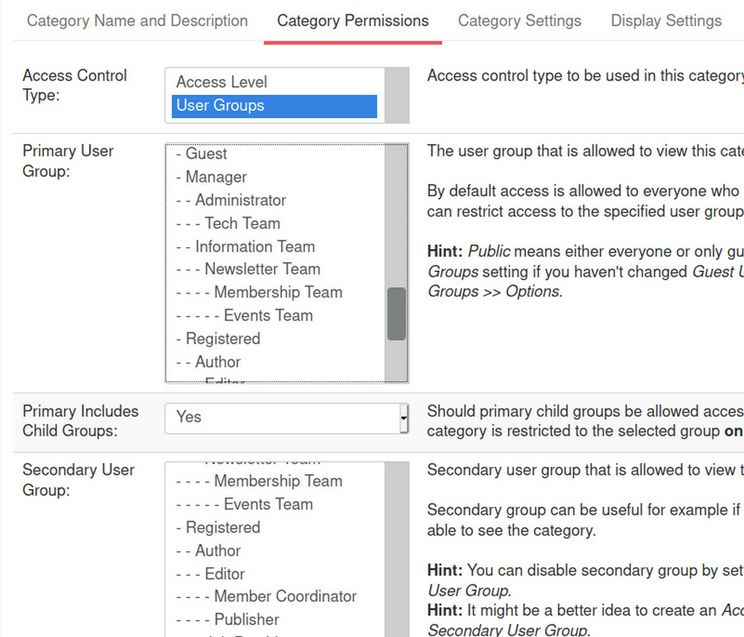Click the Access Control Type list scrollbar
Image resolution: width=744 pixels, height=637 pixels.
(x=397, y=95)
